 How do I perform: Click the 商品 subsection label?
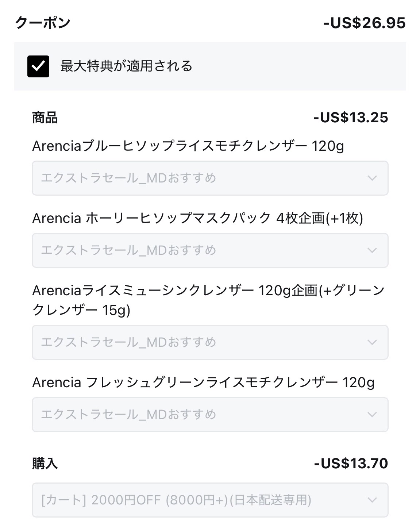coord(45,118)
